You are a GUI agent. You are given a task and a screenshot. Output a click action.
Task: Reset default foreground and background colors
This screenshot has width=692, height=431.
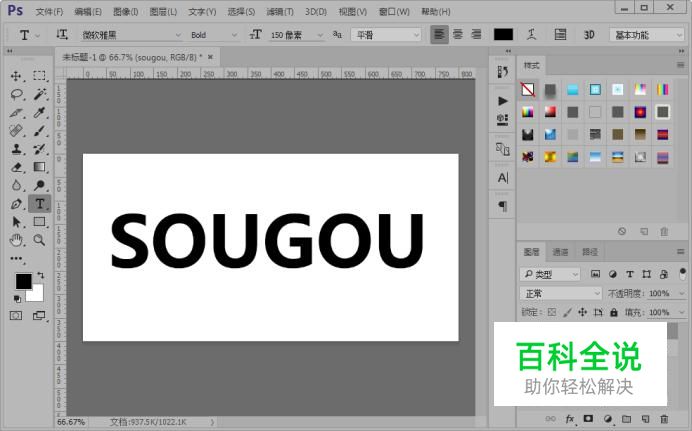pyautogui.click(x=17, y=299)
